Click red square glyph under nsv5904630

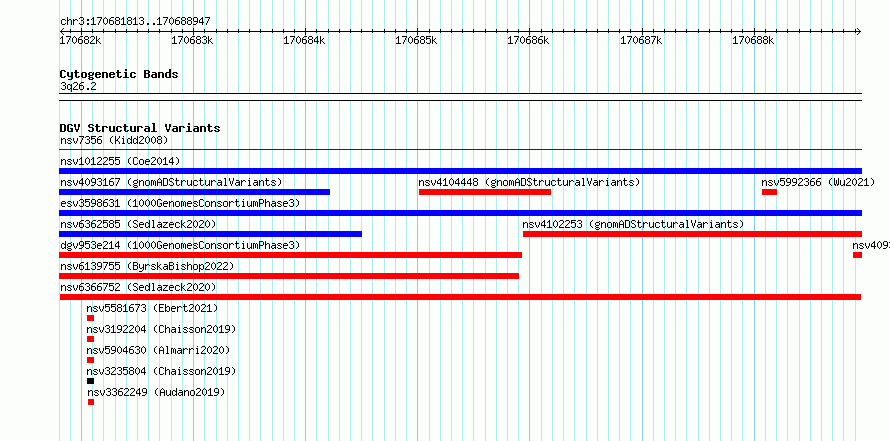click(90, 360)
